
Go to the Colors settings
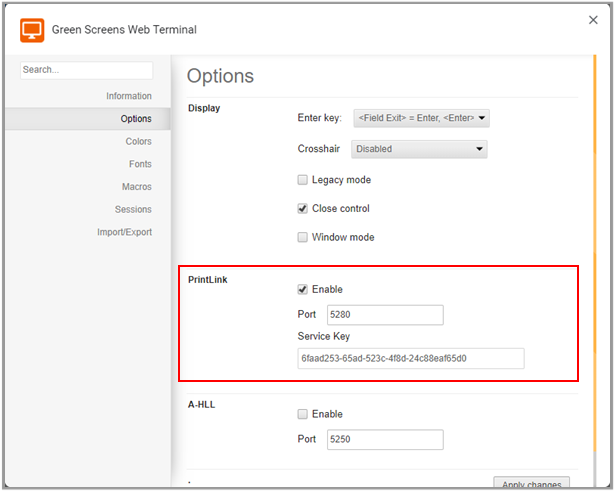pyautogui.click(x=138, y=141)
